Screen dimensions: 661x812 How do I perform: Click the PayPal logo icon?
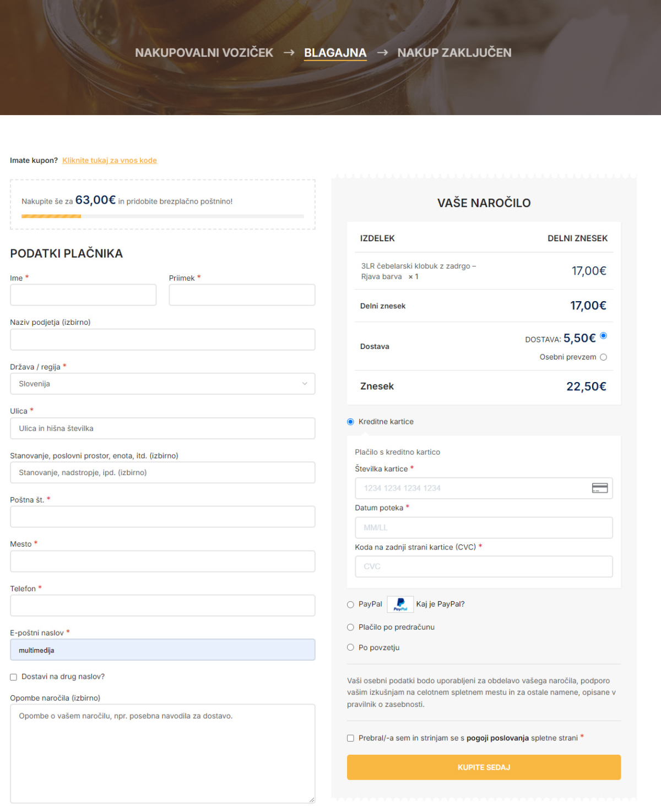pyautogui.click(x=400, y=604)
